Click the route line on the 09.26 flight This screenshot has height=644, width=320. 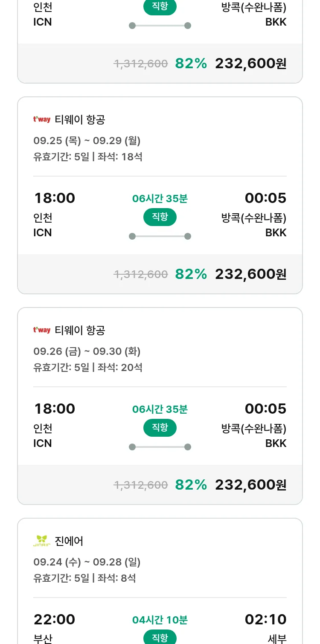(160, 447)
